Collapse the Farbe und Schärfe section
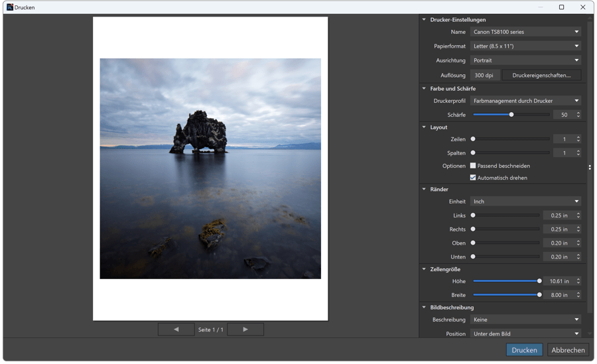The height and width of the screenshot is (364, 597). [424, 88]
